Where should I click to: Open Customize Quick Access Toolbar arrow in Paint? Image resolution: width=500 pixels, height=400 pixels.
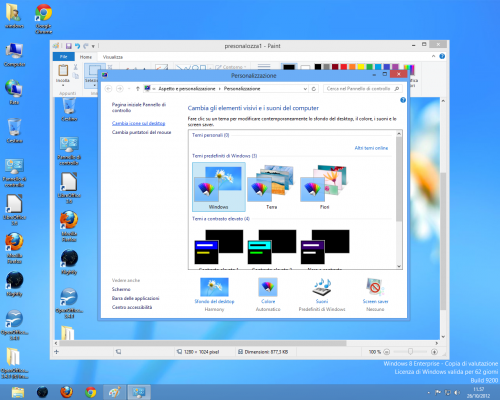click(93, 46)
